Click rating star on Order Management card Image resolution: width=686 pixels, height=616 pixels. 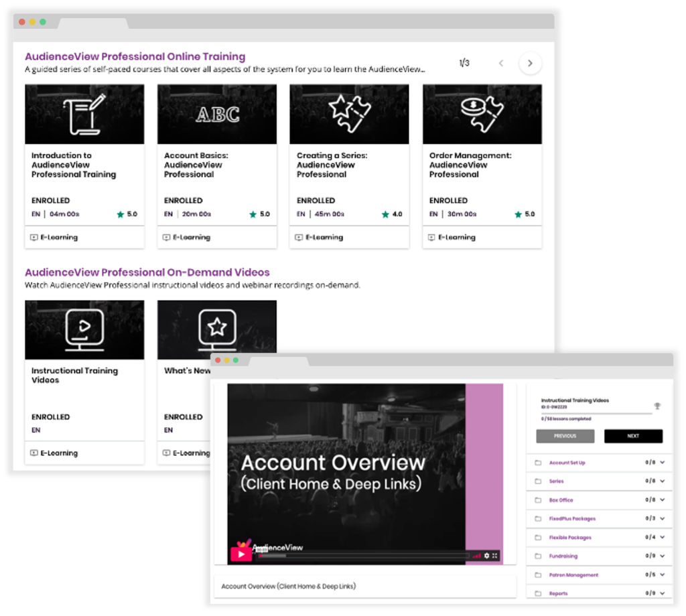coord(519,214)
